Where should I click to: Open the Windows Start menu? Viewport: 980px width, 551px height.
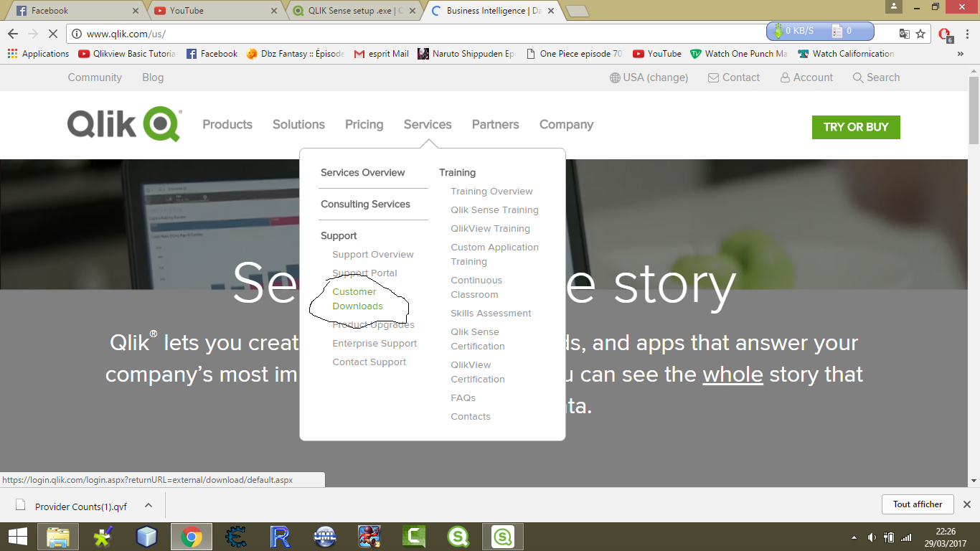pos(17,537)
